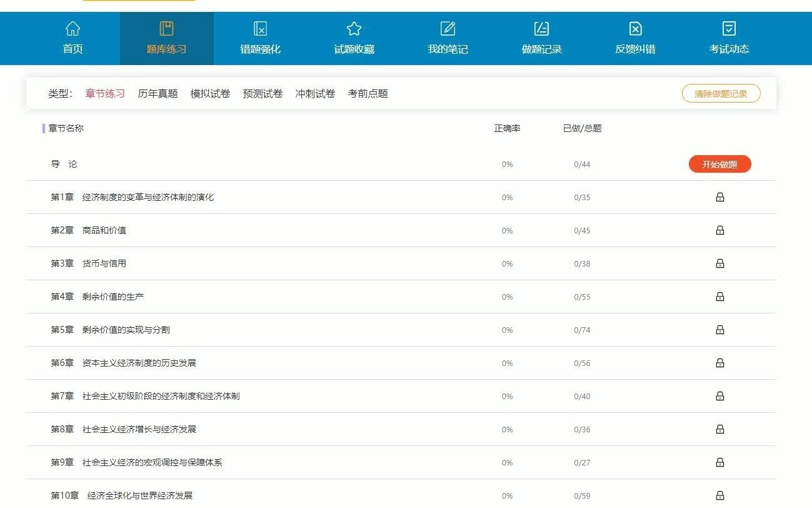Click the 首页 home icon

tap(73, 29)
